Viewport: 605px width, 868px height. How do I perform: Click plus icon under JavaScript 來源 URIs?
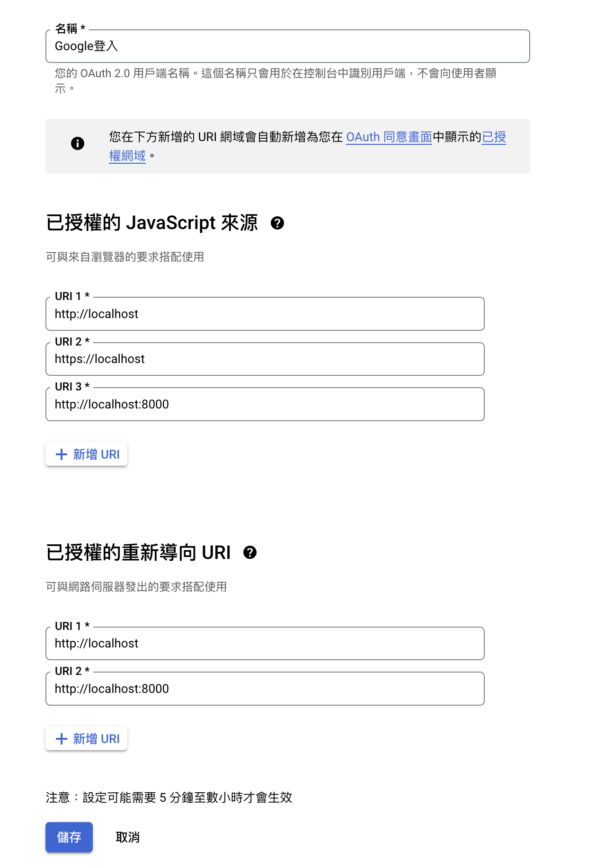62,454
